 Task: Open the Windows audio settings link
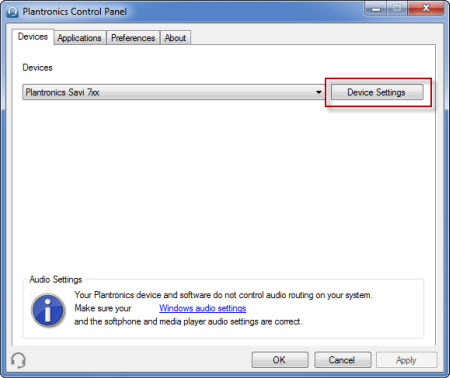[x=202, y=308]
